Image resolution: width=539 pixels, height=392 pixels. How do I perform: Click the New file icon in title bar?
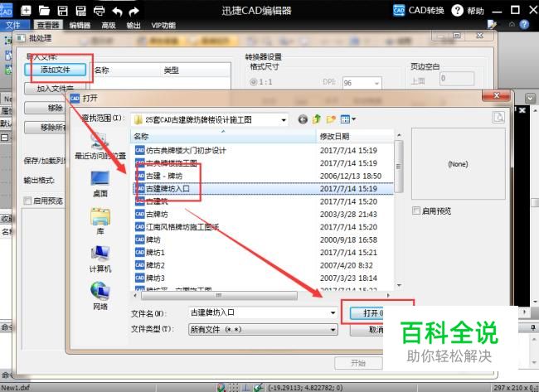(x=27, y=10)
